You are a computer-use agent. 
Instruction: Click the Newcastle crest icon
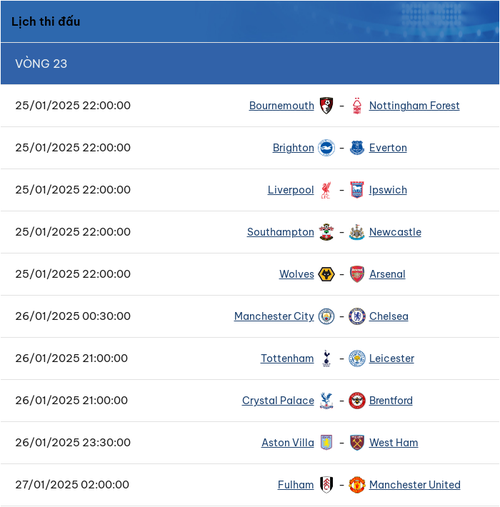click(357, 232)
